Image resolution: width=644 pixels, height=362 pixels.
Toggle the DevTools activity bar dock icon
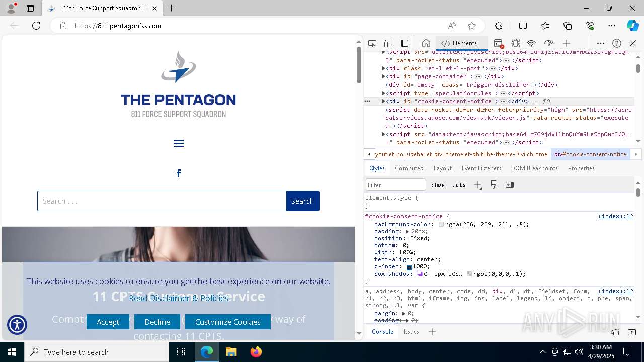(x=405, y=43)
